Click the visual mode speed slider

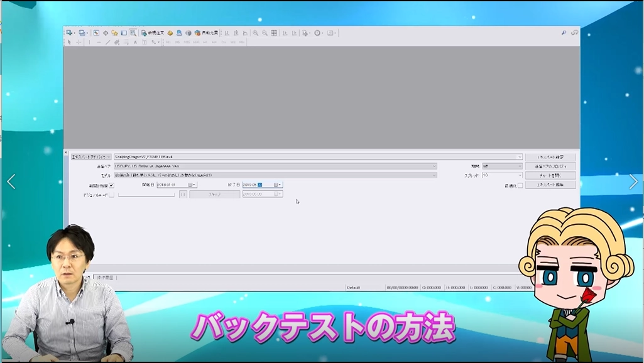click(146, 195)
